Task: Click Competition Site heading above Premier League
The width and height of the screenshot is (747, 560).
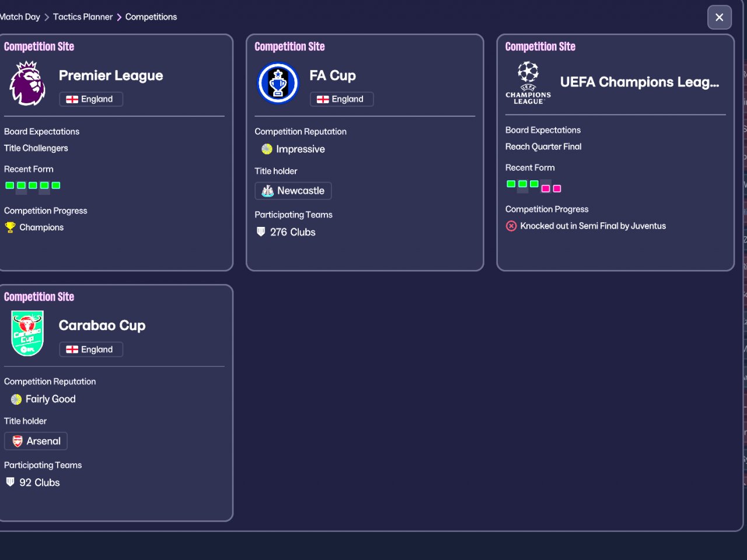Action: [39, 47]
